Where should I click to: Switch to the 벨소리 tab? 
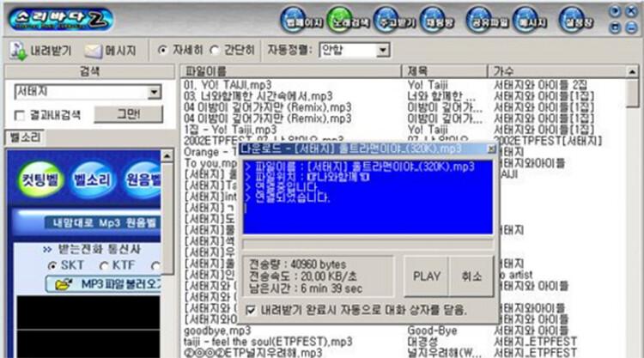(25, 137)
